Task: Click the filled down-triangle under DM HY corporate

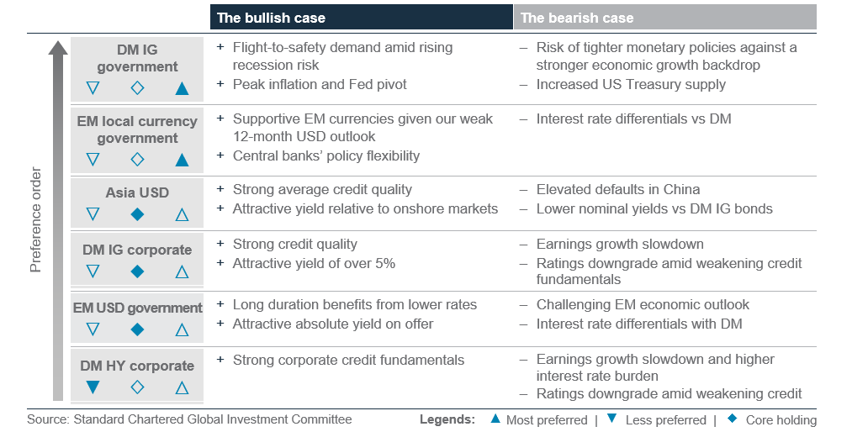Action: coord(93,387)
